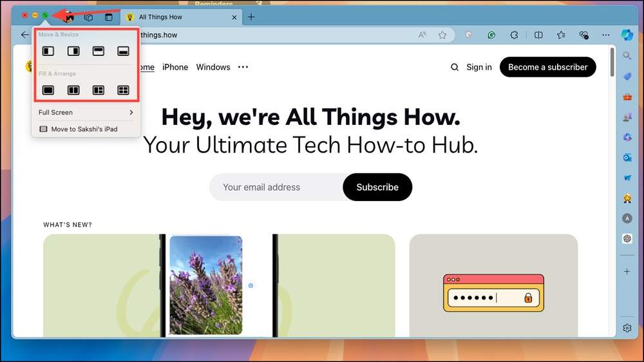Open the Windows nav link
The height and width of the screenshot is (362, 644).
pos(213,67)
